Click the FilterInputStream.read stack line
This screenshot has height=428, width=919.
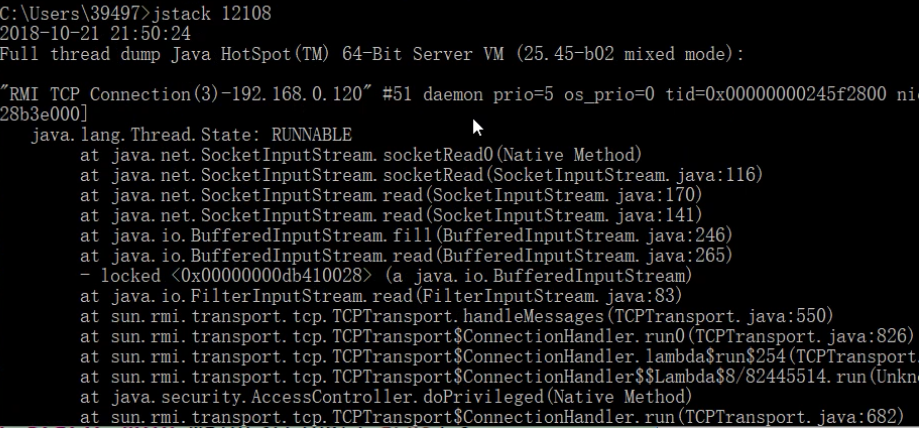coord(381,295)
